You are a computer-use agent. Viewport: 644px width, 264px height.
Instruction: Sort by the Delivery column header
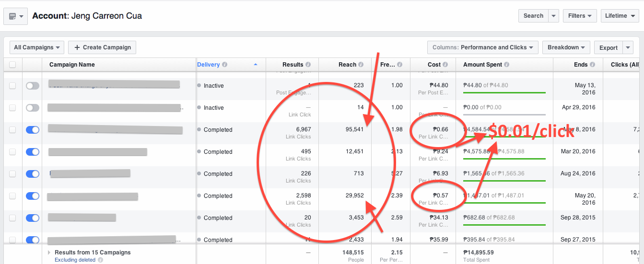(x=209, y=65)
